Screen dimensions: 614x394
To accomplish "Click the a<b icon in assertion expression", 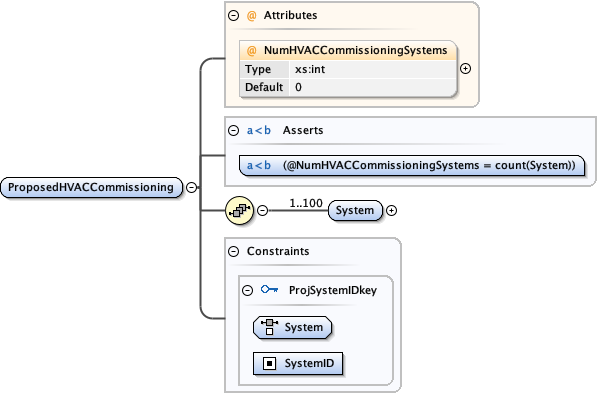I will tap(259, 165).
